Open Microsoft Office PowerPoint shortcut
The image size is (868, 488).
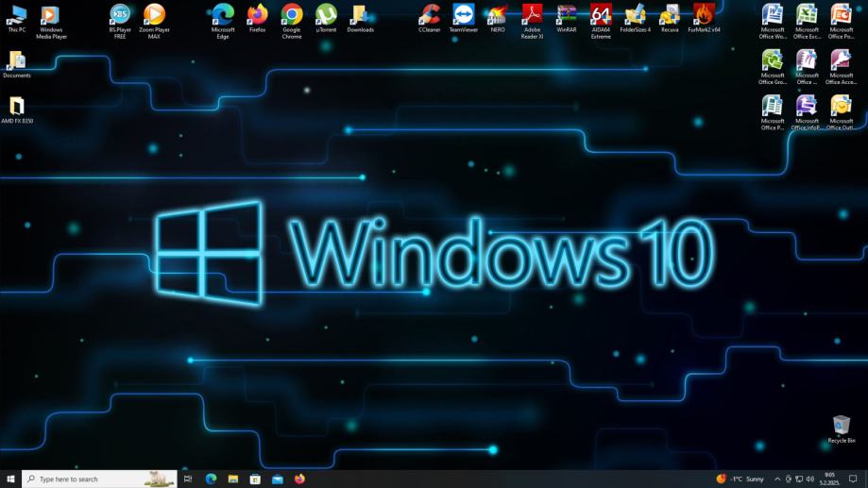click(x=841, y=22)
